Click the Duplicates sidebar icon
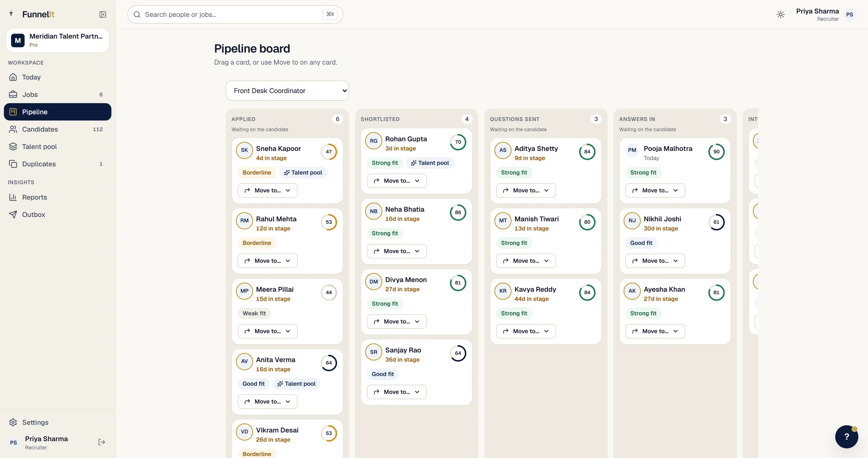This screenshot has width=868, height=458. coord(13,164)
